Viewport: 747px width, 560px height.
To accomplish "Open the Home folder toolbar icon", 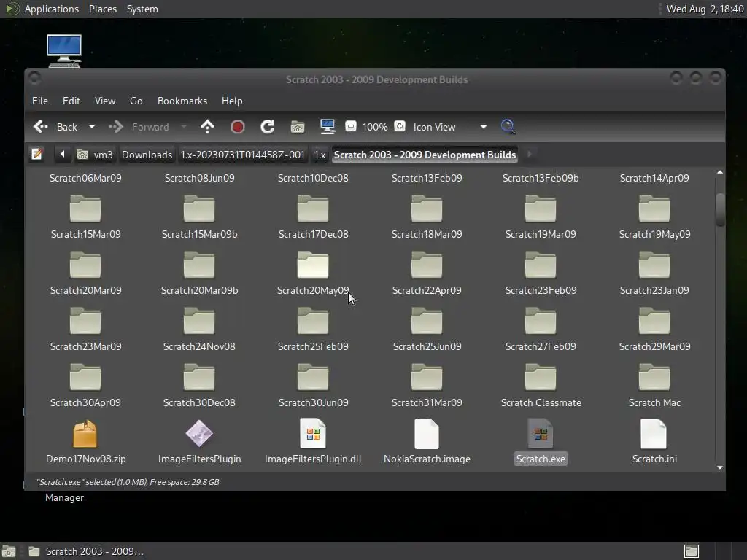I will pos(298,127).
